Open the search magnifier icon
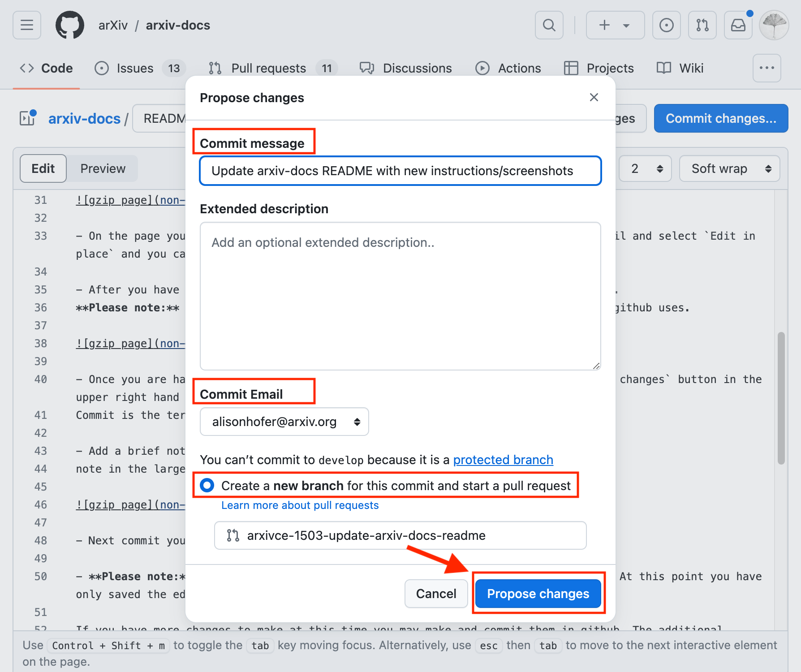Viewport: 801px width, 672px height. [549, 25]
